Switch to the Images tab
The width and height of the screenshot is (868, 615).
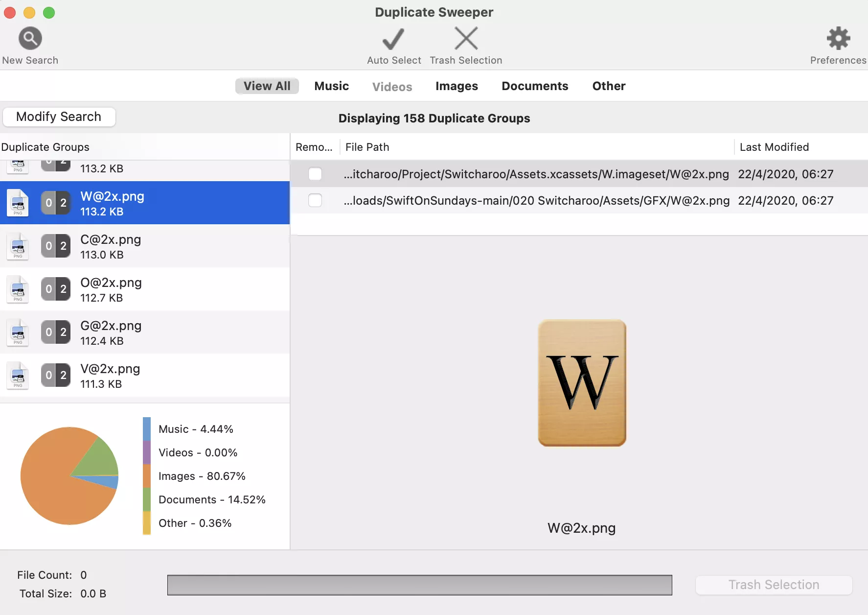457,86
